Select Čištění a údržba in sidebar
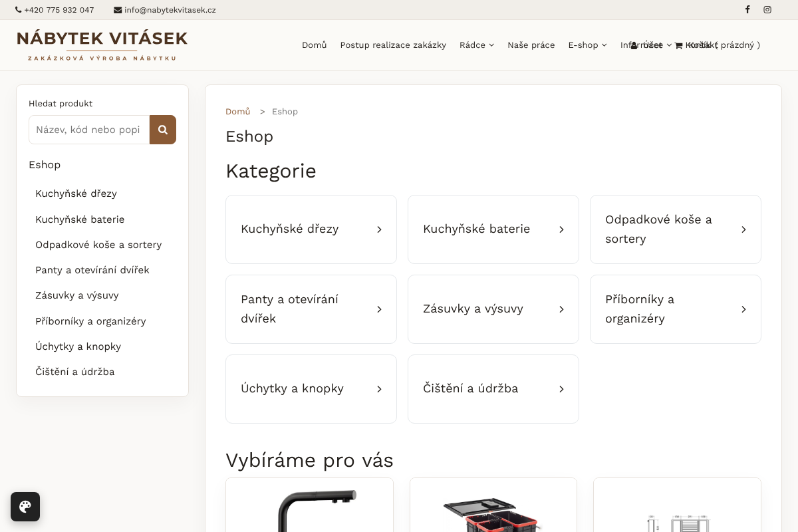 75,372
